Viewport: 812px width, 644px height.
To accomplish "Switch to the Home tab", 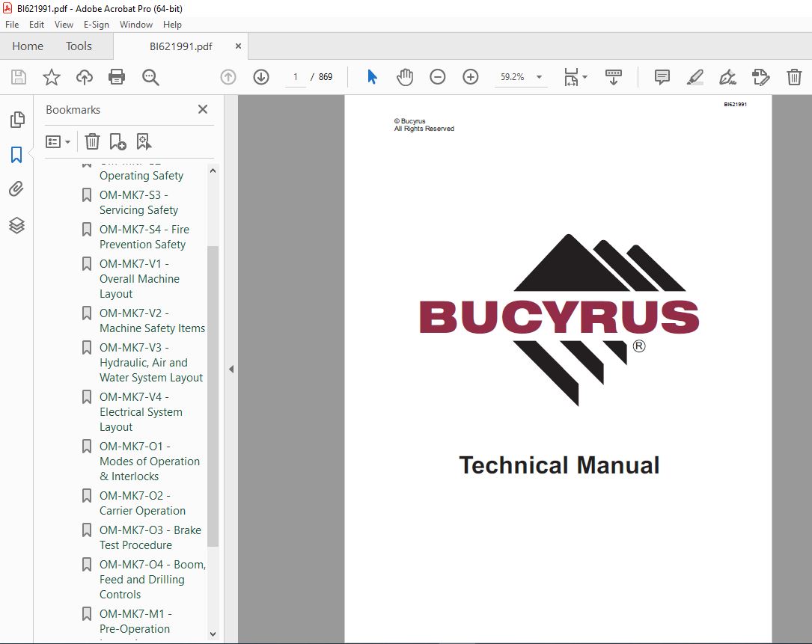I will pyautogui.click(x=28, y=46).
